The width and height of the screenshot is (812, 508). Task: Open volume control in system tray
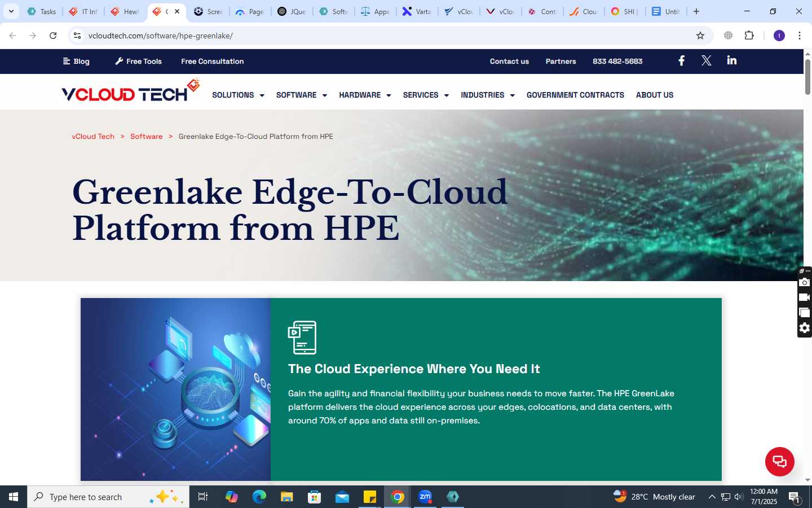739,497
